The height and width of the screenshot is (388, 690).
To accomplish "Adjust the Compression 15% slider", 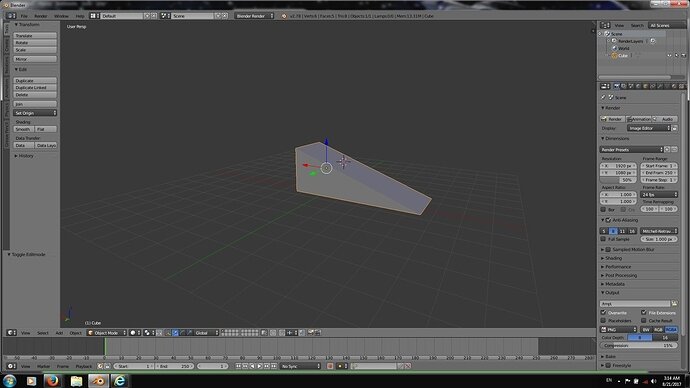I will (x=639, y=346).
